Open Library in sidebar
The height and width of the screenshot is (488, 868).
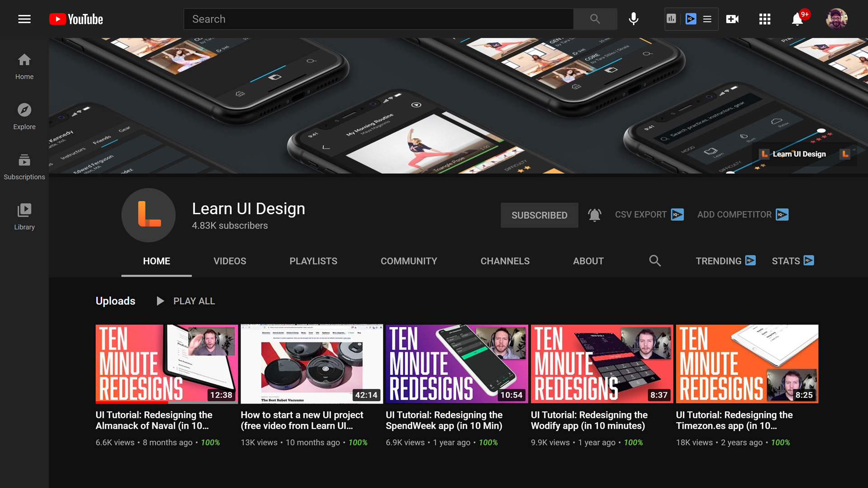point(24,217)
